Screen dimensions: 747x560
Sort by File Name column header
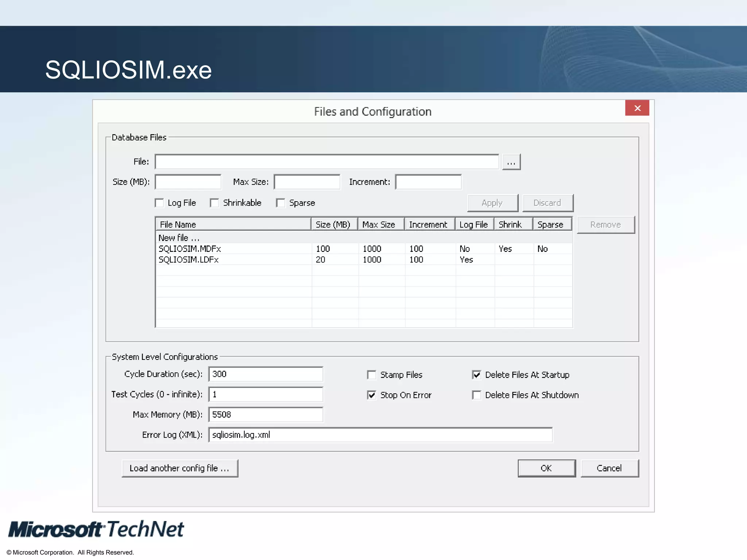(233, 225)
